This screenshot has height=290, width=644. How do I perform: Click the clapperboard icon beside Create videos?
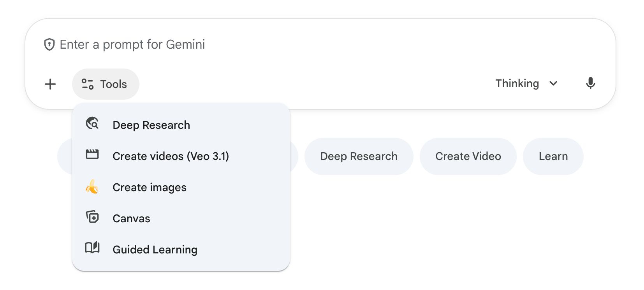click(x=92, y=155)
